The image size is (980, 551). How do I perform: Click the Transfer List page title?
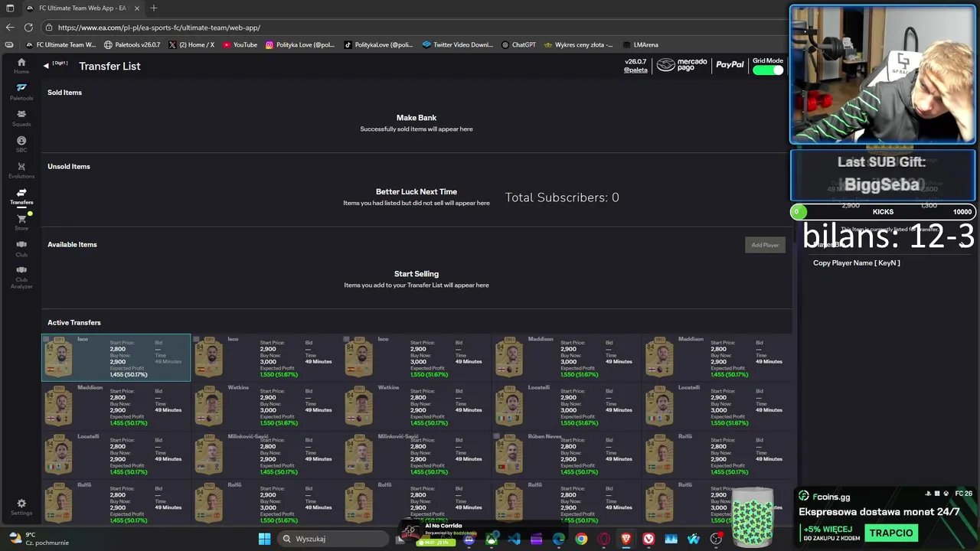pyautogui.click(x=109, y=66)
